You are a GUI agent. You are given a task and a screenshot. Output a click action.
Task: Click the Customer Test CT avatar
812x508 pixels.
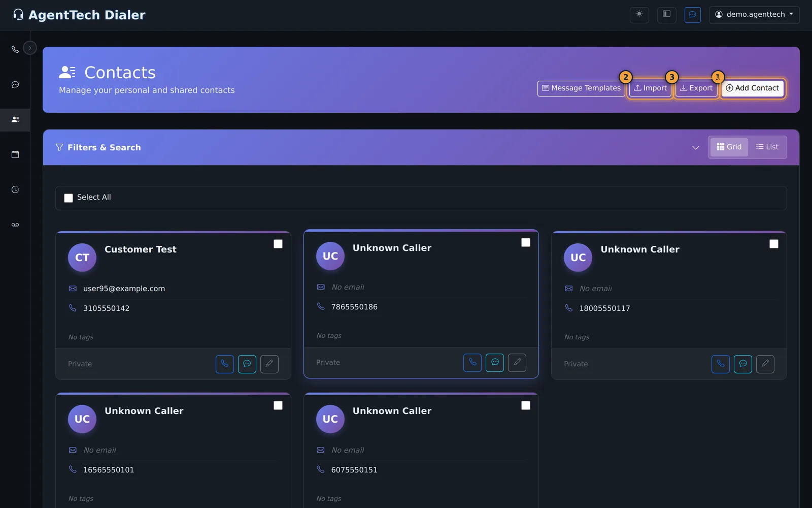click(82, 258)
